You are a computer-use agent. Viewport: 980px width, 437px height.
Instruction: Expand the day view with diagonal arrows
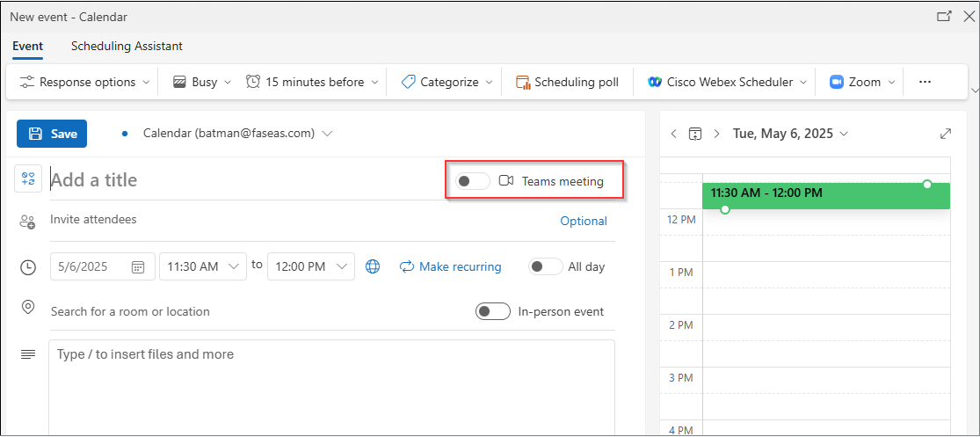pyautogui.click(x=946, y=134)
